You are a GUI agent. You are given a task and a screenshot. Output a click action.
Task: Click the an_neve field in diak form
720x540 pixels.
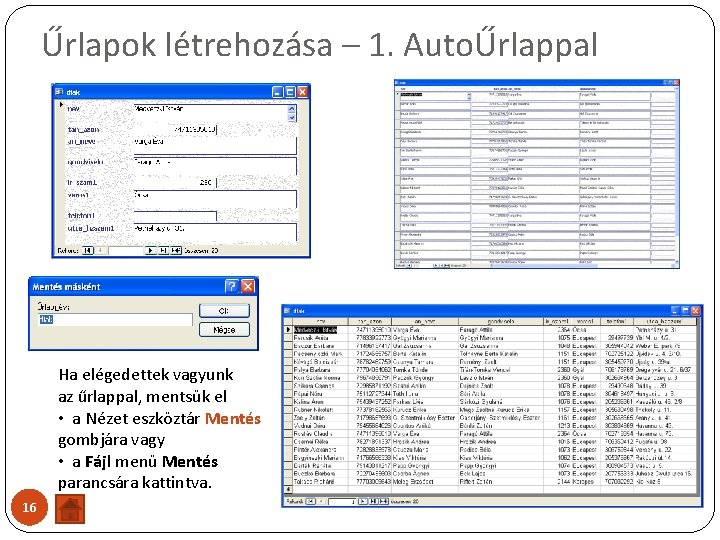click(x=215, y=145)
